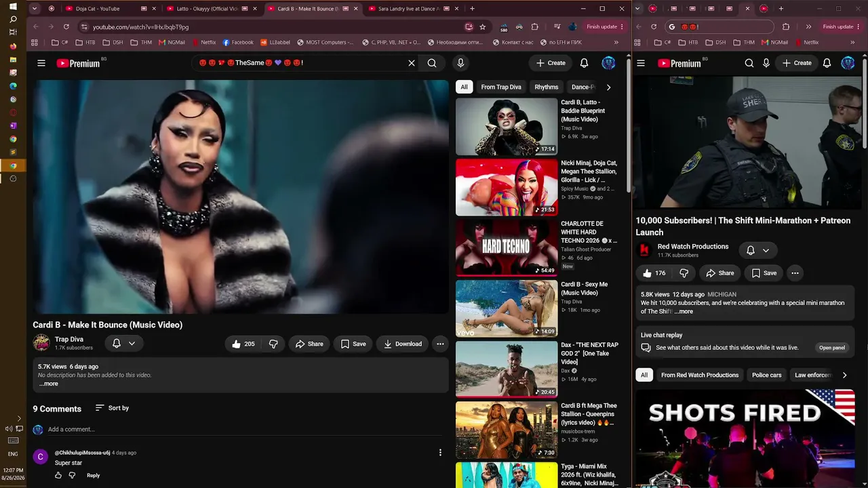868x488 pixels.
Task: Open Firefox from the taskbar
Action: click(x=13, y=46)
